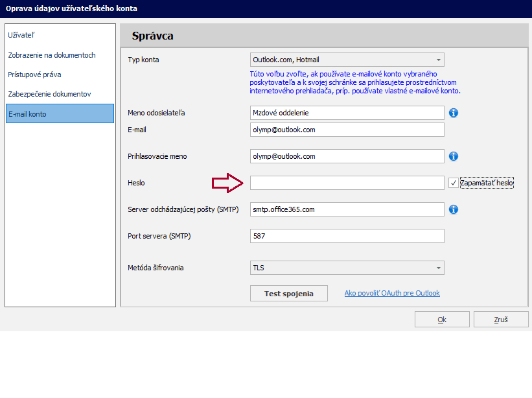This screenshot has height=398, width=532.
Task: Cancel with the Zruš button
Action: [x=500, y=320]
